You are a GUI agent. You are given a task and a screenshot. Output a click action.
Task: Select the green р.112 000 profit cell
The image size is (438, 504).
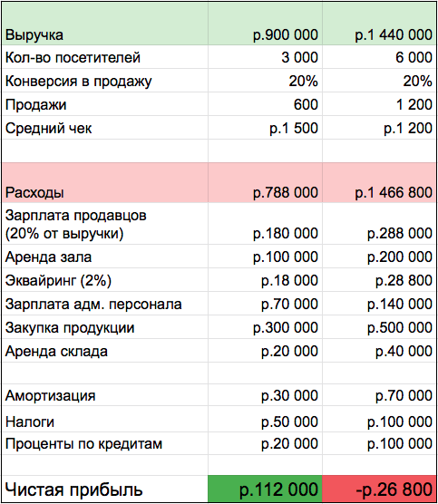click(x=265, y=489)
